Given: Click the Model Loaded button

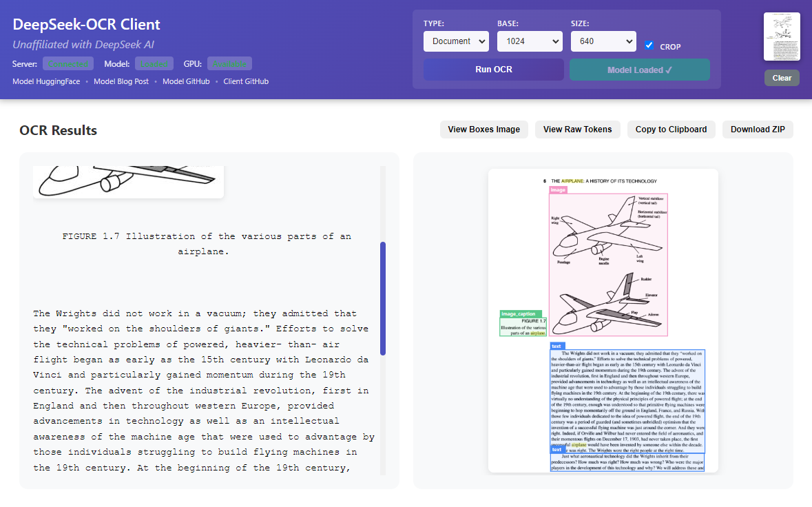Looking at the screenshot, I should (x=639, y=70).
